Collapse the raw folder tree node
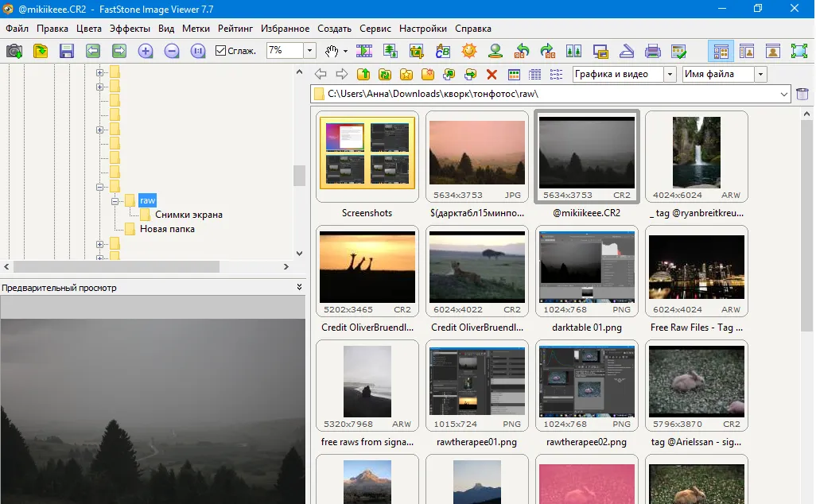 [x=115, y=201]
